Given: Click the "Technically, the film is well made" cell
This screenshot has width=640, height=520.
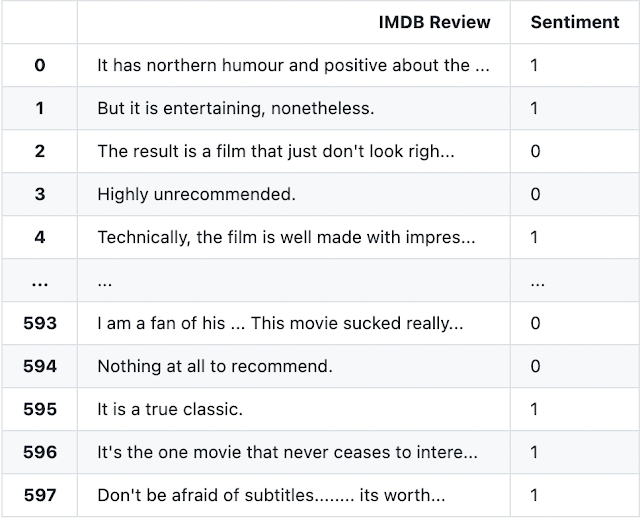Looking at the screenshot, I should tap(286, 237).
